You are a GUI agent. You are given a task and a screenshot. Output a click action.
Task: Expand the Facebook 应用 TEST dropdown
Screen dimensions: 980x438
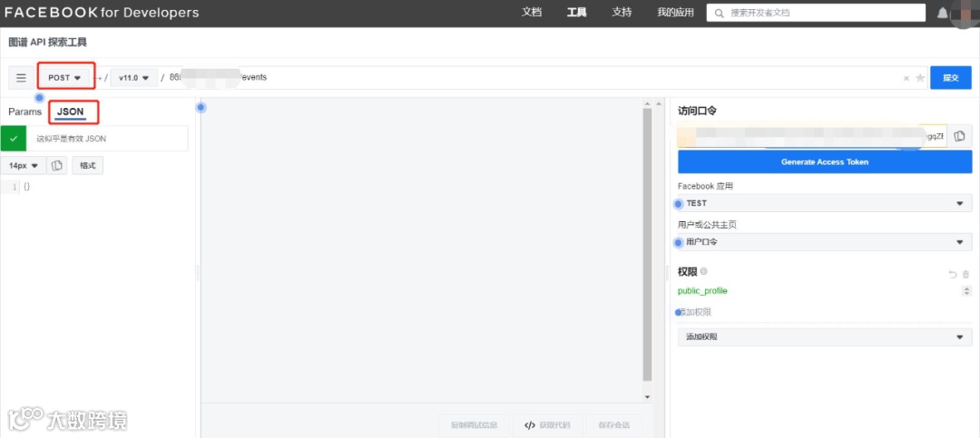[824, 203]
